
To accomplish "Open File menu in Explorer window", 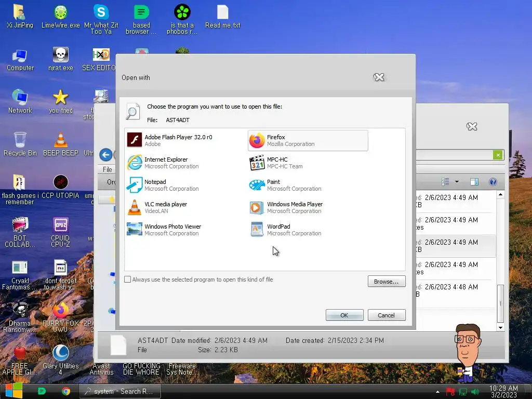I will [108, 169].
